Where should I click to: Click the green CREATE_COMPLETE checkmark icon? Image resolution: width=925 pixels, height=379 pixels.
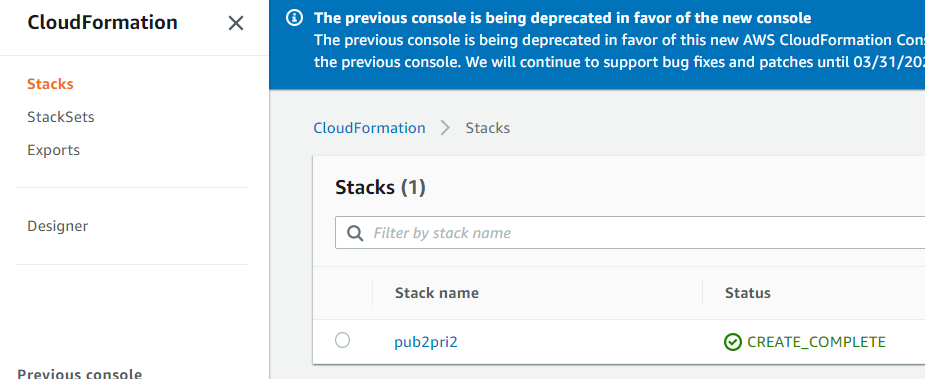[732, 342]
